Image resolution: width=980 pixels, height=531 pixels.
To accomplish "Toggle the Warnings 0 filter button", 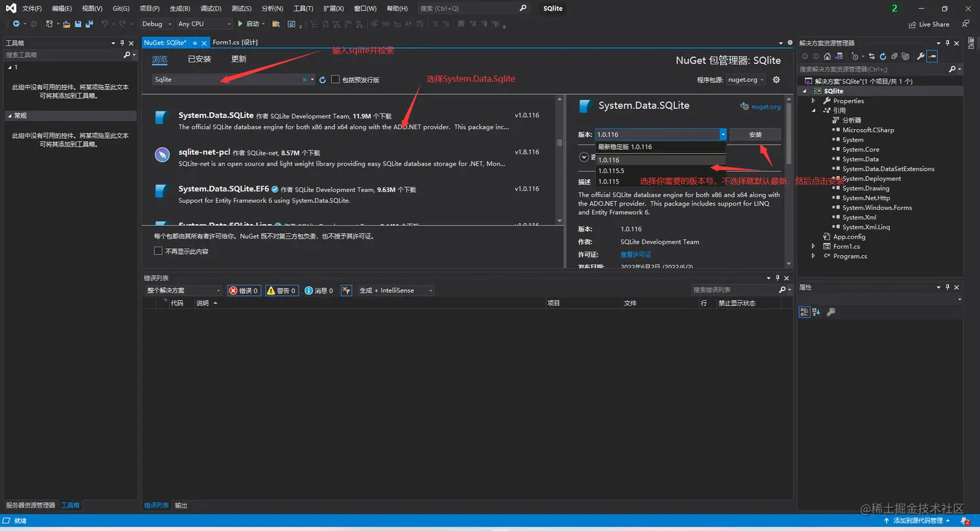I will [x=281, y=290].
